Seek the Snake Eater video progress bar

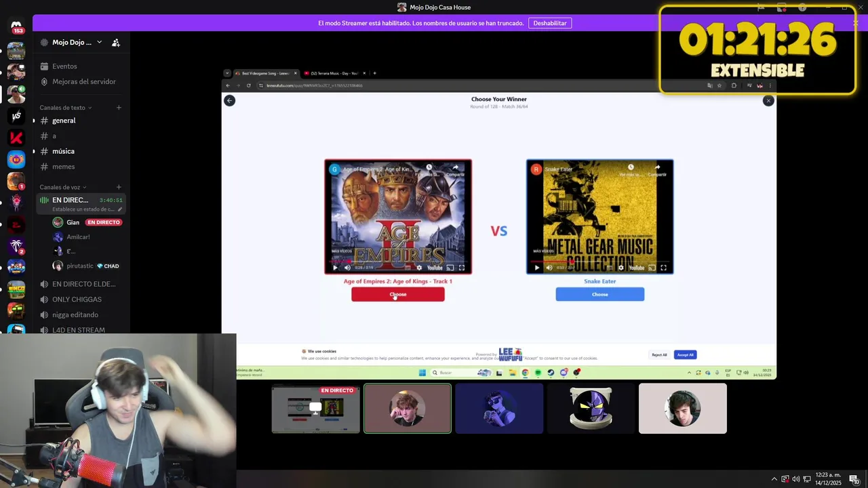[x=600, y=261]
